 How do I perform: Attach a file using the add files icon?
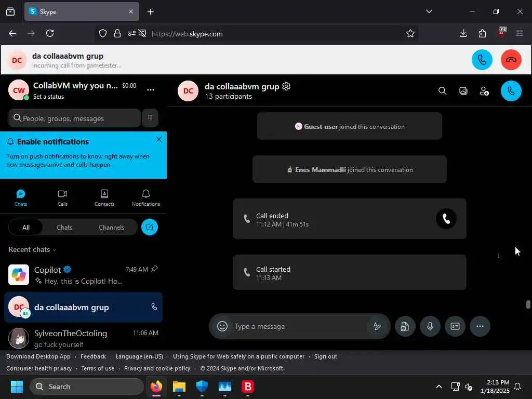(405, 326)
